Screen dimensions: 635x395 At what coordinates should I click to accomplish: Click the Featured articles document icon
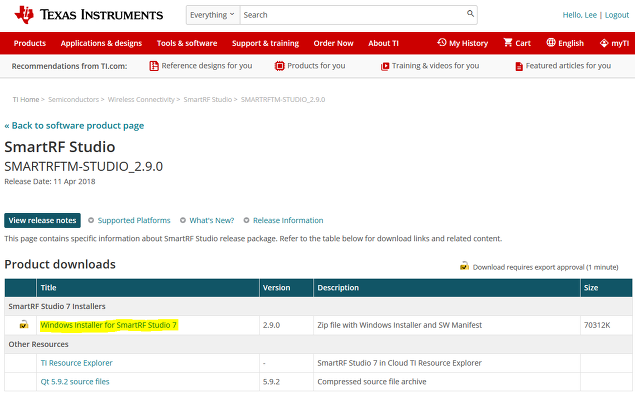(x=519, y=66)
